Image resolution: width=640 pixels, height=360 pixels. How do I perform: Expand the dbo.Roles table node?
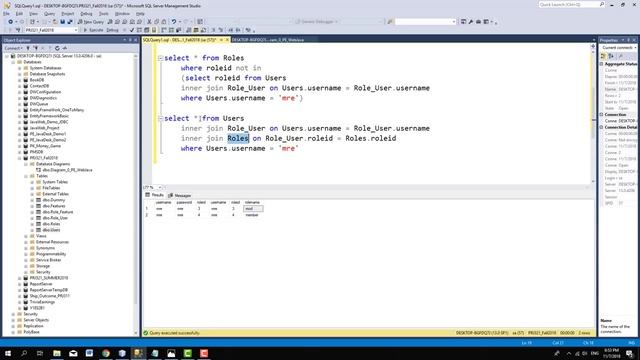[x=32, y=224]
